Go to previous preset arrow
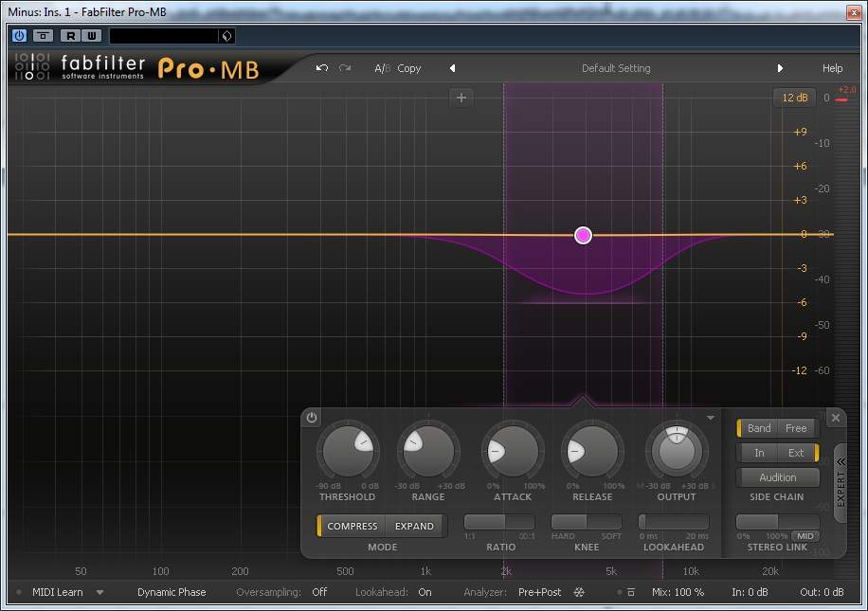Viewport: 868px width, 611px height. pyautogui.click(x=452, y=68)
